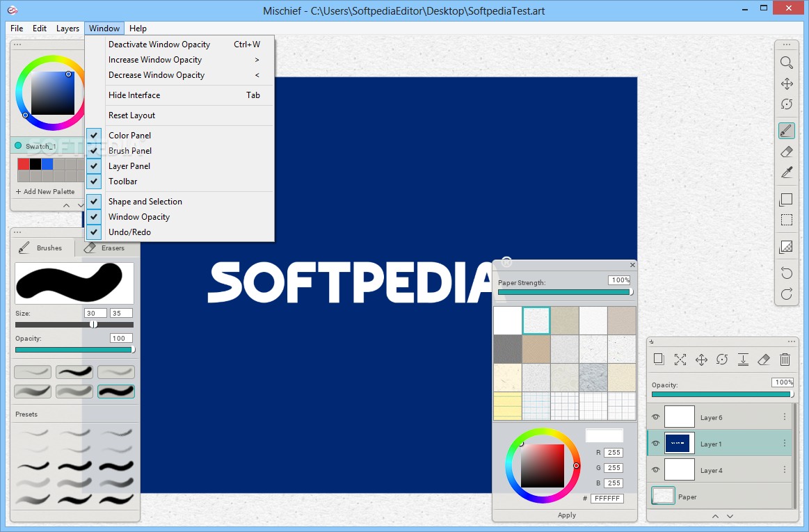
Task: Open the Edit menu
Action: click(40, 29)
